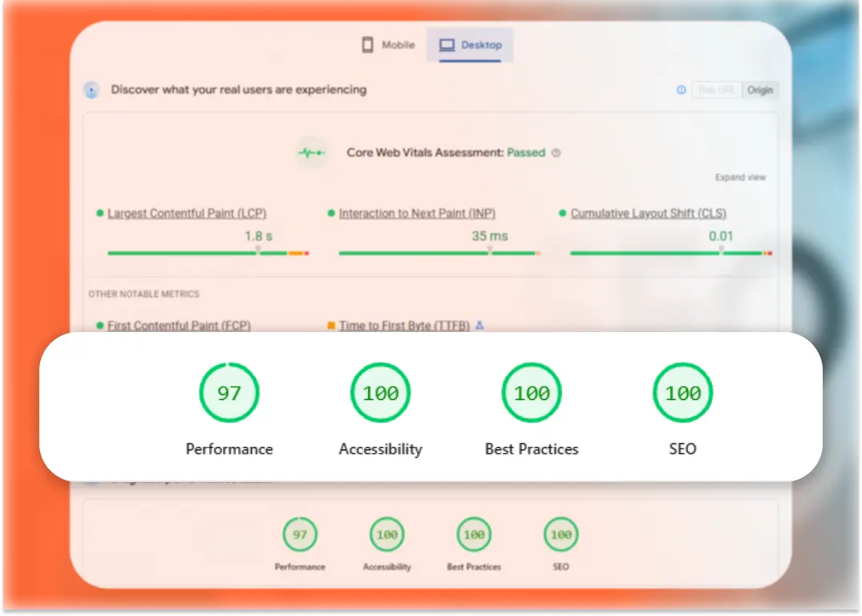Open the Interaction to Next Paint (INP) link
Image resolution: width=862 pixels, height=616 pixels.
(x=418, y=213)
